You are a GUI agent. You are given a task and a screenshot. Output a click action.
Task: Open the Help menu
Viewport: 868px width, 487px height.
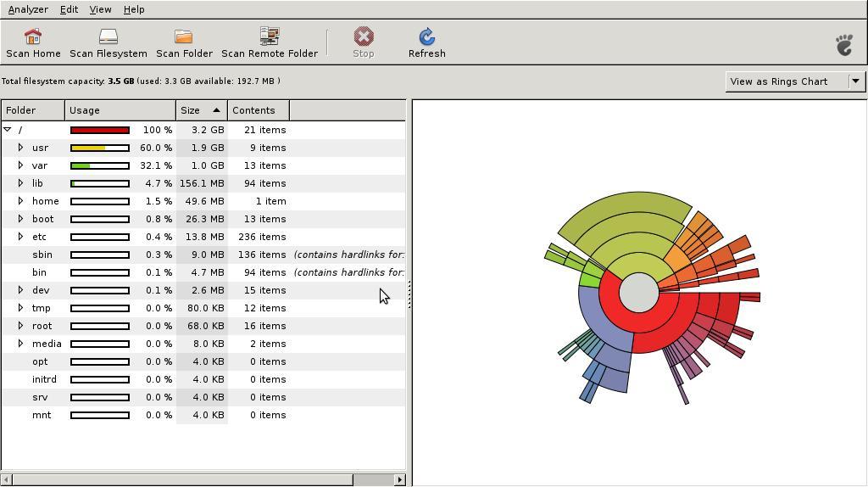(134, 9)
